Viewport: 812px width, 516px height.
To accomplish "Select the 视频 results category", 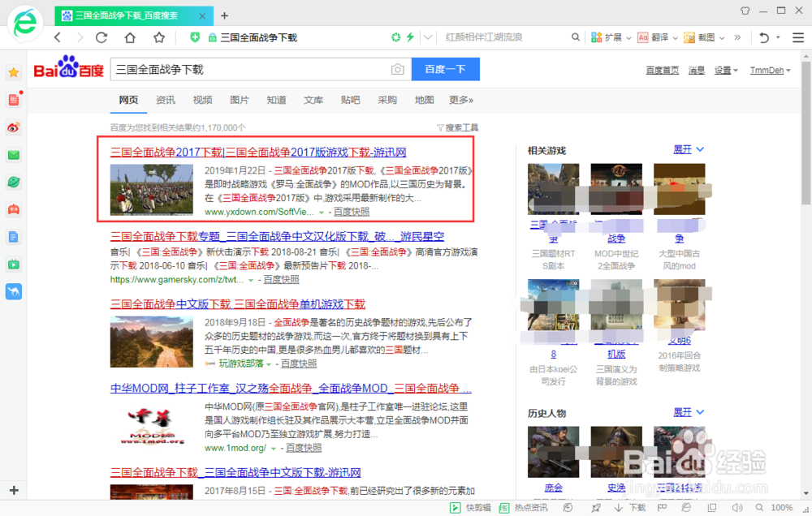I will [201, 99].
